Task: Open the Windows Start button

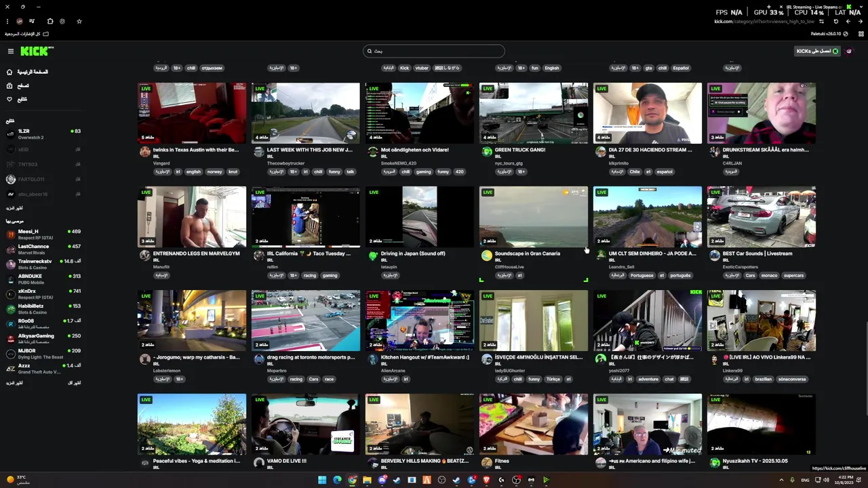Action: (322, 480)
